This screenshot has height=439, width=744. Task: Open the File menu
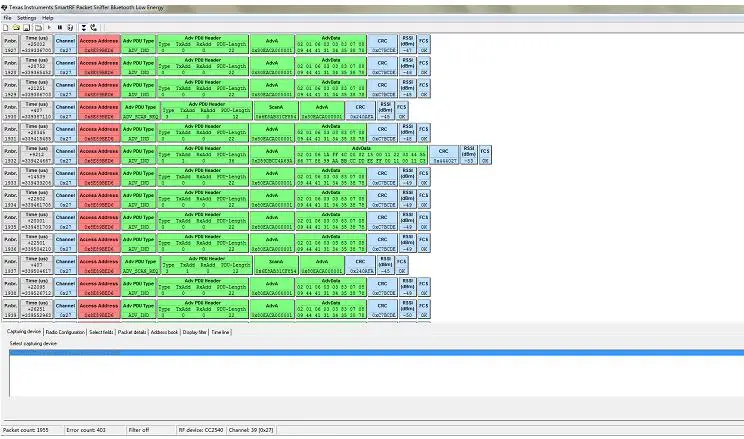pyautogui.click(x=8, y=18)
